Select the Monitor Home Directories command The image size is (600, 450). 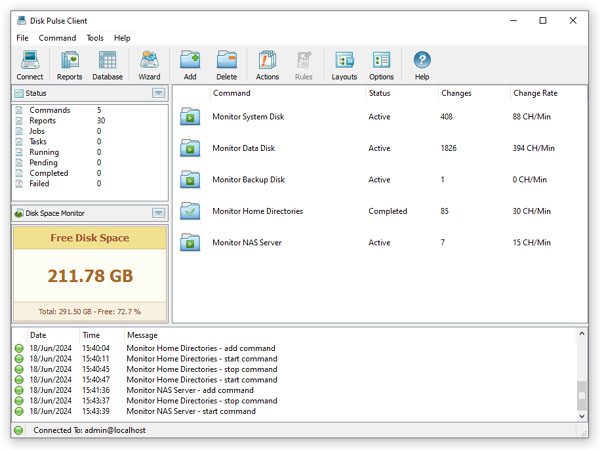point(258,211)
